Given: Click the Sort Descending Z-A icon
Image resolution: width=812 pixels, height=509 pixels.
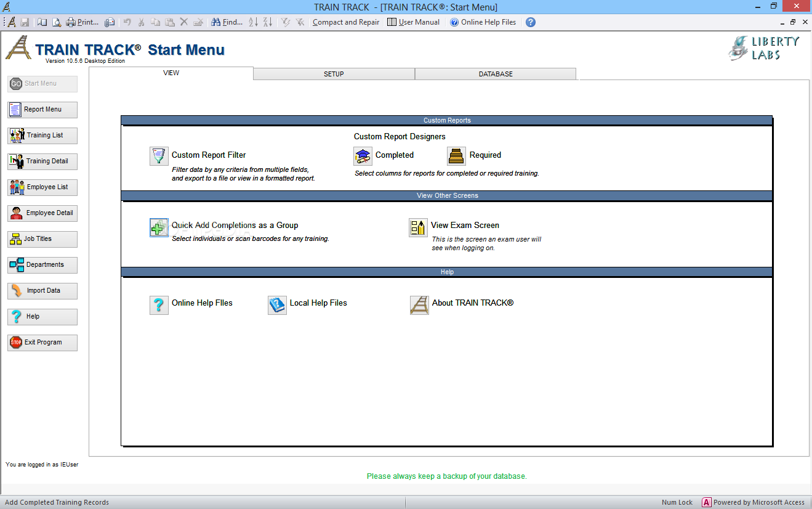Looking at the screenshot, I should 268,22.
